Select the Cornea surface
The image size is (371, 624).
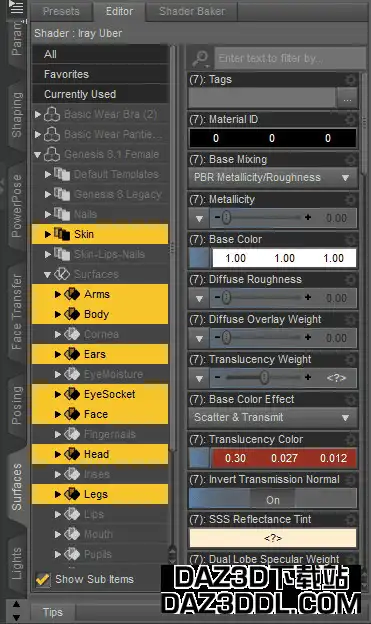(101, 334)
